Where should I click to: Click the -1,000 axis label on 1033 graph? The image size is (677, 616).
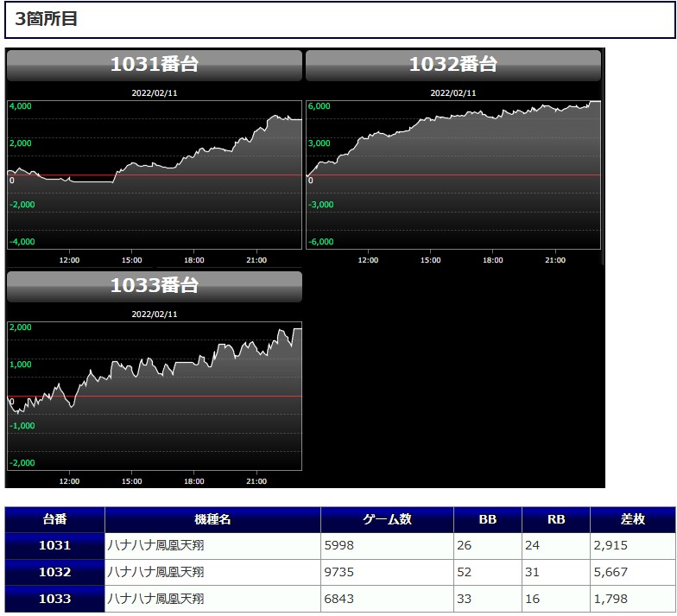pos(22,426)
